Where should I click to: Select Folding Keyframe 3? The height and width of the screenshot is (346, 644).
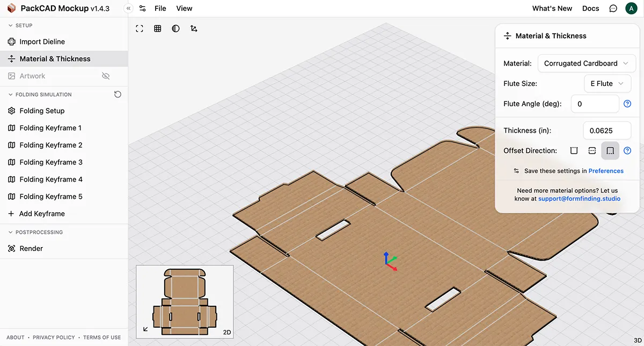click(x=64, y=162)
